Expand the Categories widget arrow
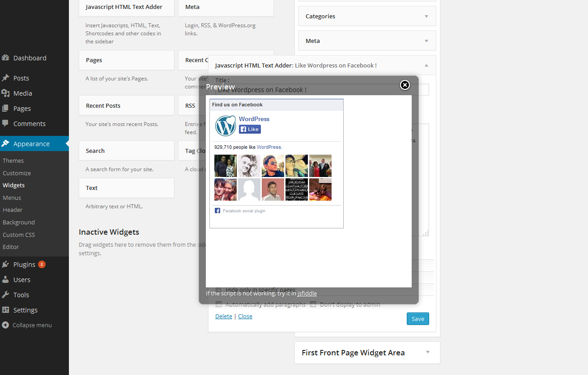 [426, 16]
